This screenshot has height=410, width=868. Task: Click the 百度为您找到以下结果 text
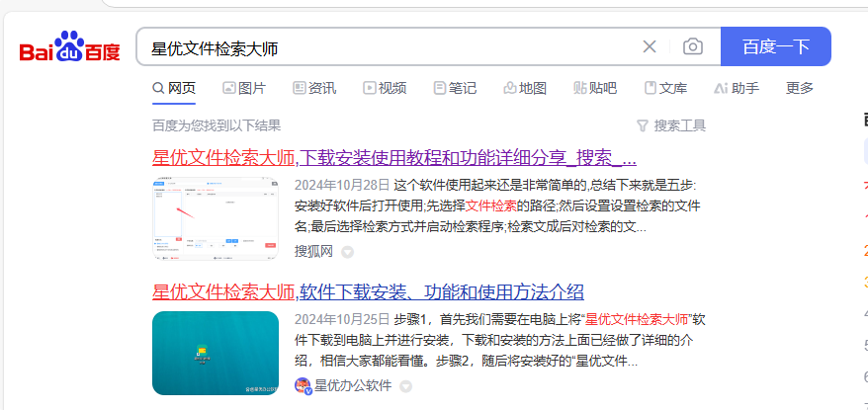[x=217, y=125]
